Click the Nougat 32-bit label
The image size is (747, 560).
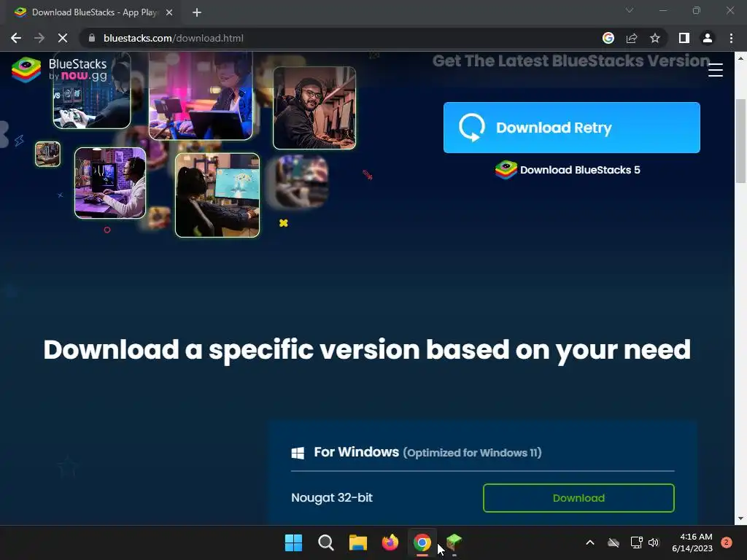tap(332, 497)
